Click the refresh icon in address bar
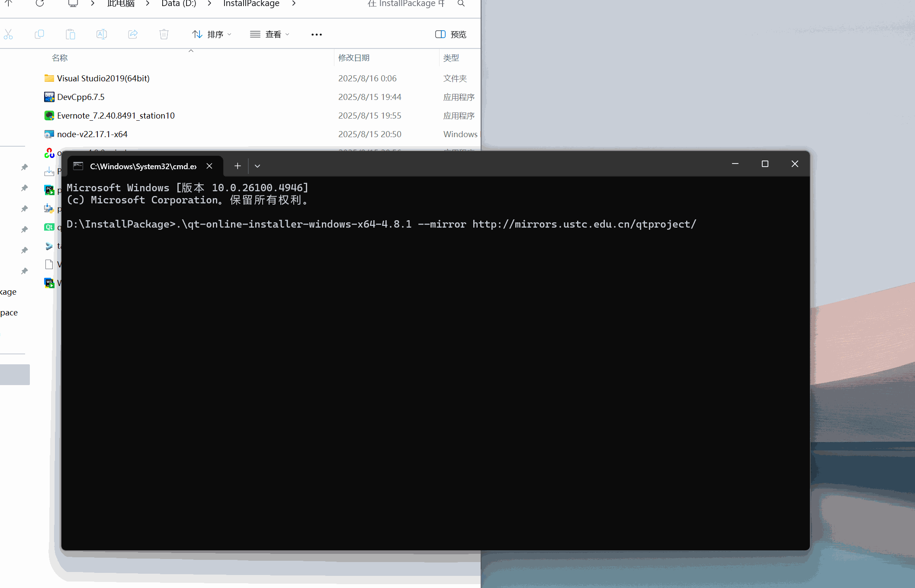 click(40, 3)
